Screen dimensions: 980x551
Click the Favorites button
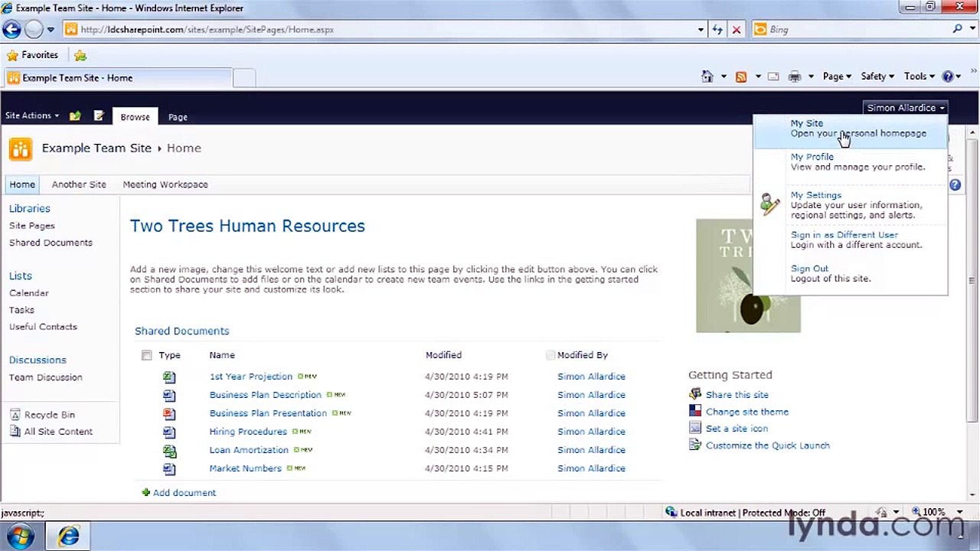point(32,55)
